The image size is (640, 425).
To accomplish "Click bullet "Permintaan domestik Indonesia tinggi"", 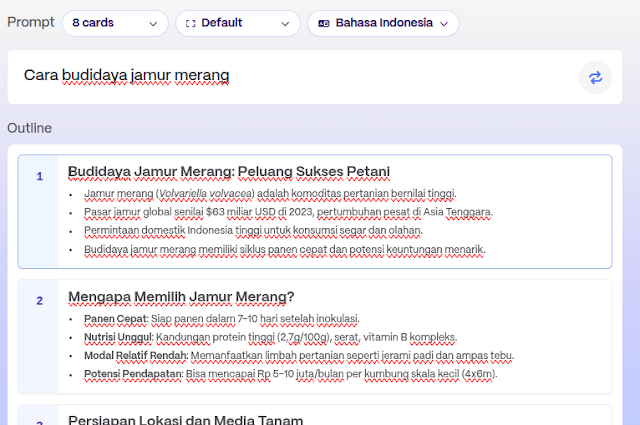I will [x=253, y=231].
